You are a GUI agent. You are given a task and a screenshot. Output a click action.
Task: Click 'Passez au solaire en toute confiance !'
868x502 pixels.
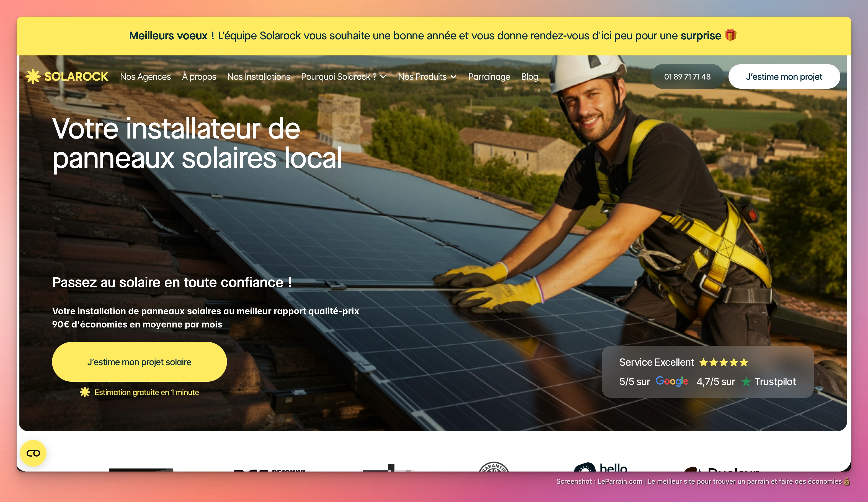[x=172, y=282]
